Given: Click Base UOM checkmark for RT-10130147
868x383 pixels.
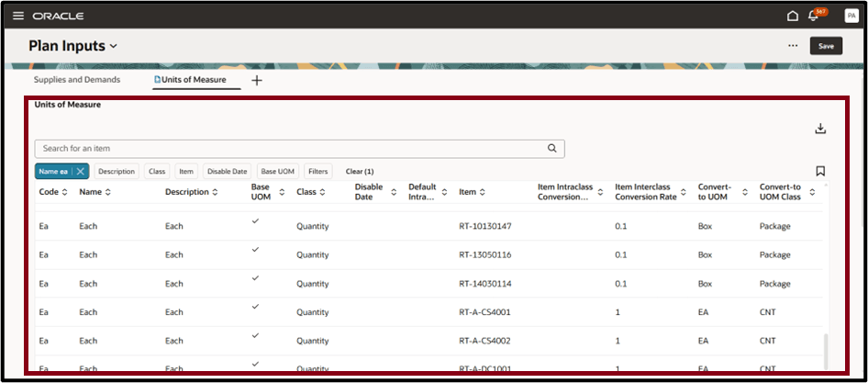Looking at the screenshot, I should (255, 220).
